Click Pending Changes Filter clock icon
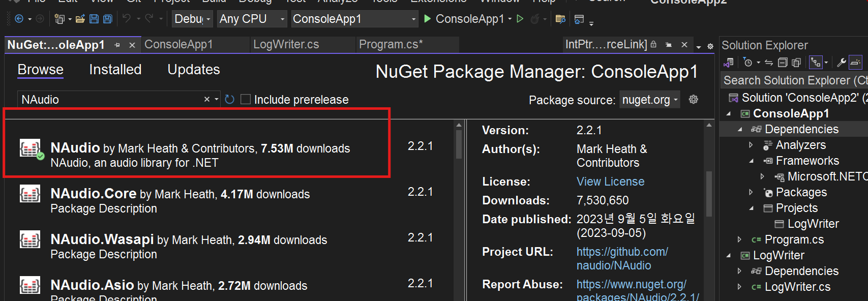 coord(747,62)
